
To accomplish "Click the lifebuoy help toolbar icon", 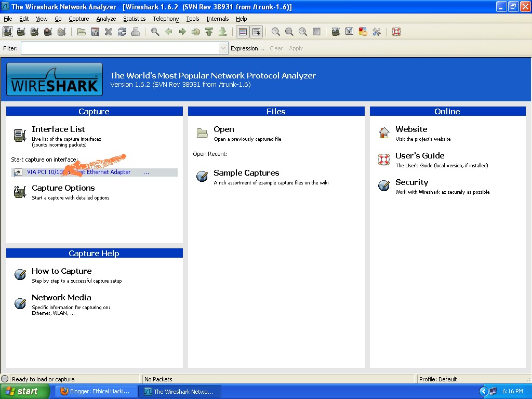I will coord(396,32).
